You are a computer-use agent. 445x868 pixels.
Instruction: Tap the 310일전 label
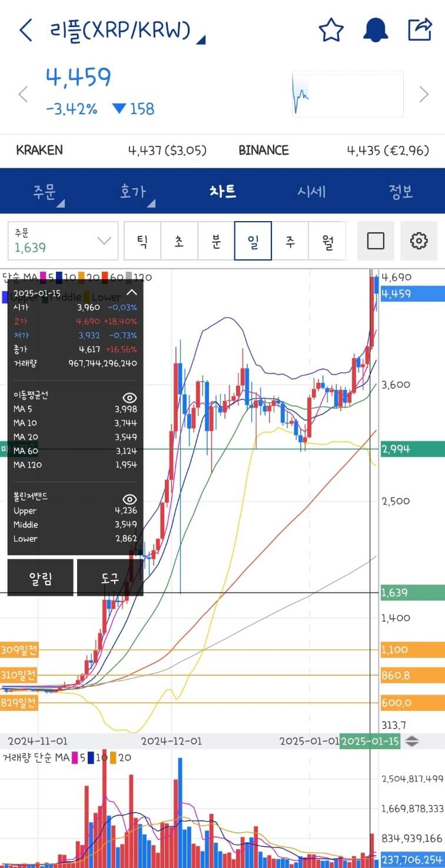click(x=19, y=676)
